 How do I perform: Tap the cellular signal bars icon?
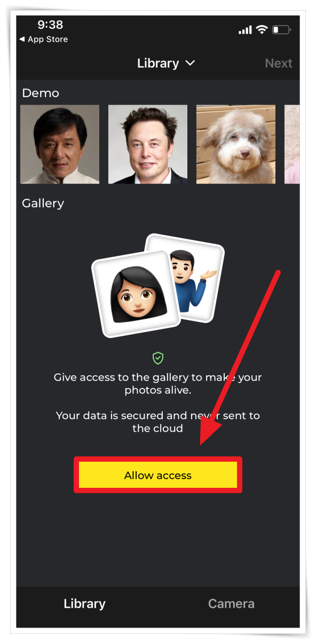click(x=245, y=30)
